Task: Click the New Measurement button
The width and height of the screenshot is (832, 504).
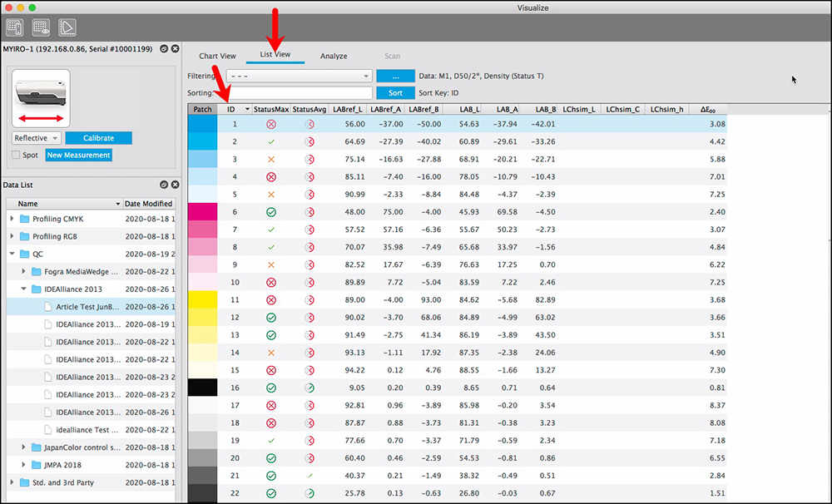Action: pyautogui.click(x=78, y=156)
